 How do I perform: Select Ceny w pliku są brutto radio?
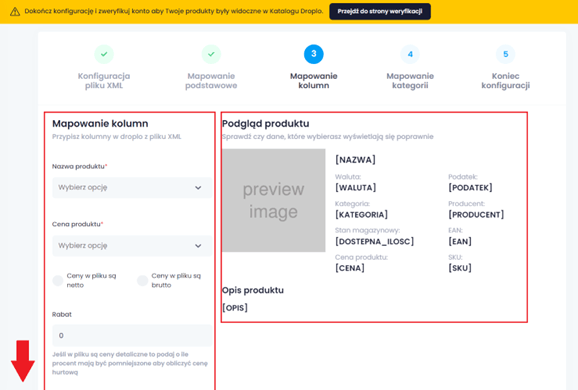pos(143,281)
